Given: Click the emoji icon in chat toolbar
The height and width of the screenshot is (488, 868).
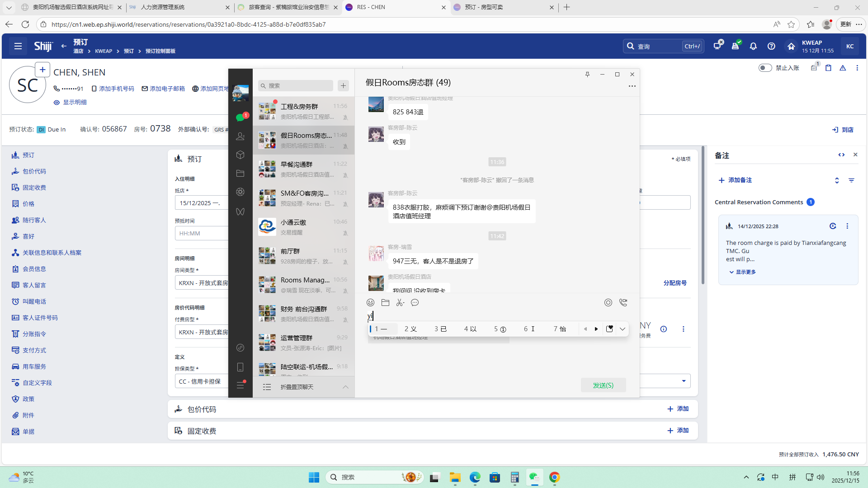Looking at the screenshot, I should pos(370,303).
